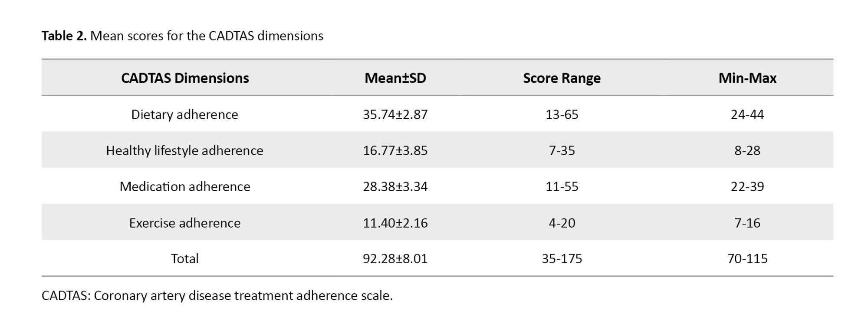
Task: Click the 'Table 2.' bold caption label
Action: (64, 36)
